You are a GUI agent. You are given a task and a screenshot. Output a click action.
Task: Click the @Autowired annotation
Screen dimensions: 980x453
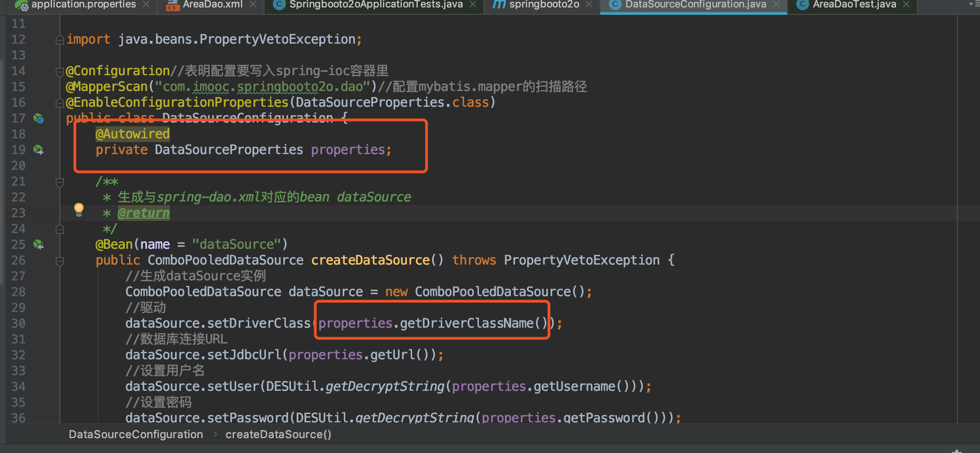[x=133, y=134]
